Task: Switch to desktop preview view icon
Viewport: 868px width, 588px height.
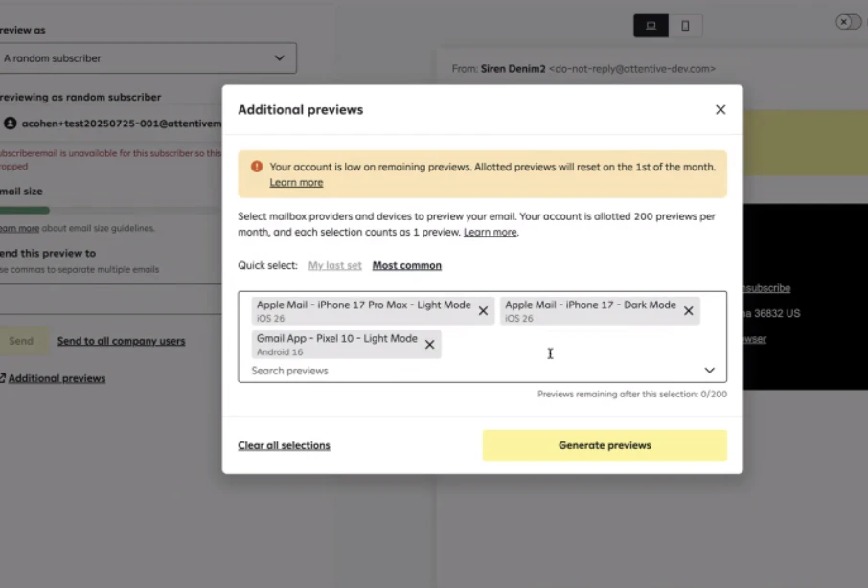Action: click(x=651, y=26)
